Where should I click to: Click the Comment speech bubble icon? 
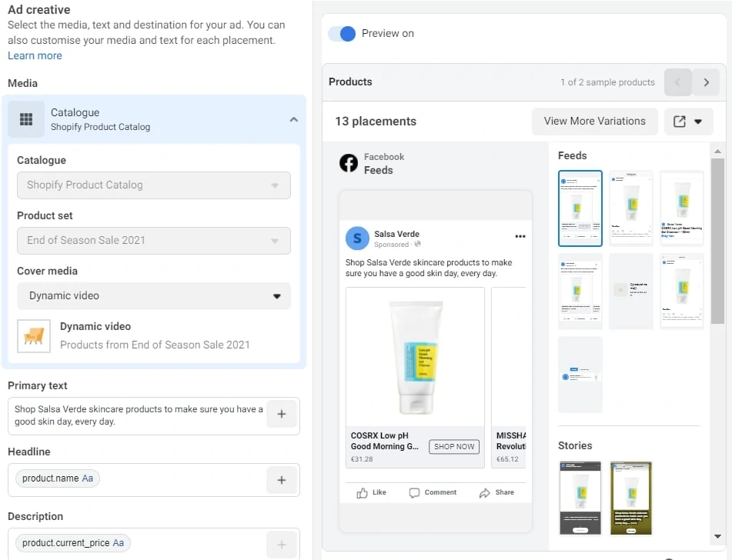coord(414,493)
